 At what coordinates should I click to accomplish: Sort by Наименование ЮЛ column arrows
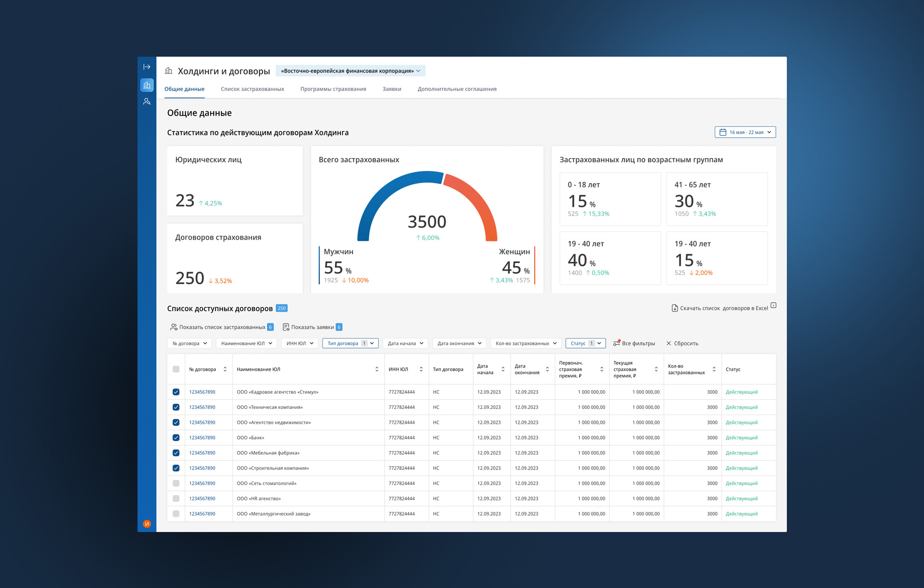377,369
